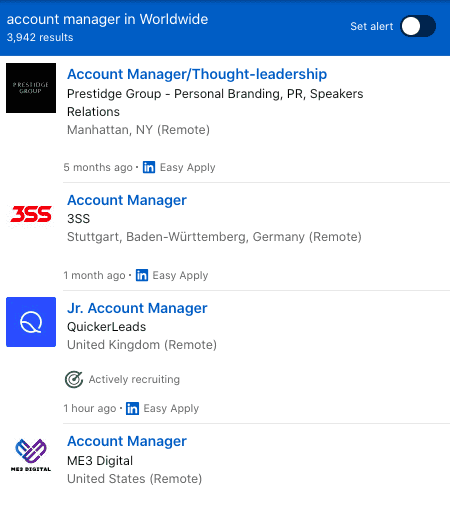
Task: Click the 3SS company logo
Action: [x=31, y=214]
